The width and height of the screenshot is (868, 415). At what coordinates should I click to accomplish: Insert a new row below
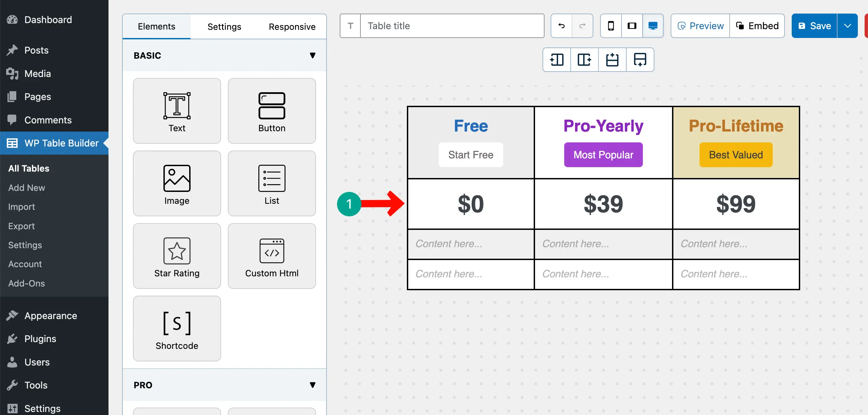pyautogui.click(x=639, y=59)
